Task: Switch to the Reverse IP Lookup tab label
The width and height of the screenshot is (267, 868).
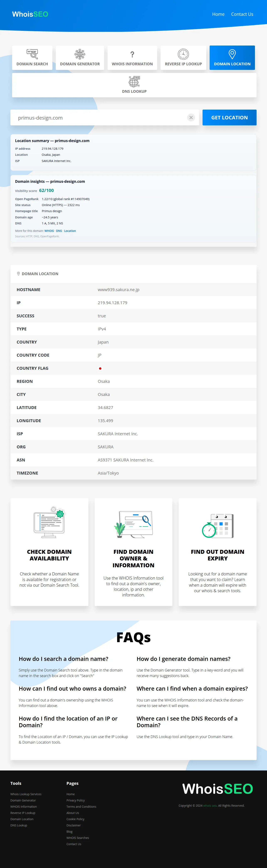Action: (x=183, y=64)
